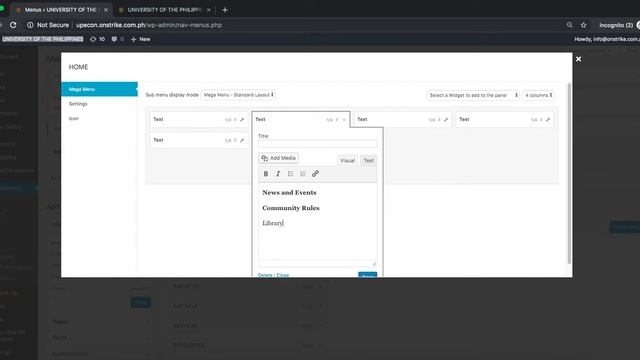The height and width of the screenshot is (360, 640).
Task: Click the wrench icon on fourth top-row Text widget
Action: point(548,120)
